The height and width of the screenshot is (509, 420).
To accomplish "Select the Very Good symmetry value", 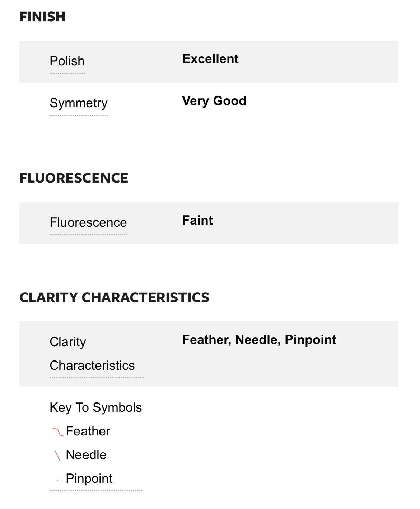I will pyautogui.click(x=214, y=101).
